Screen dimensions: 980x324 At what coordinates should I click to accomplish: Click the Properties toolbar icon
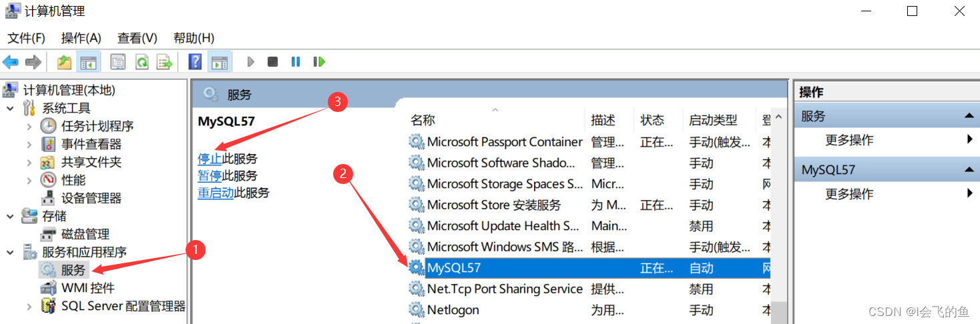[x=118, y=62]
